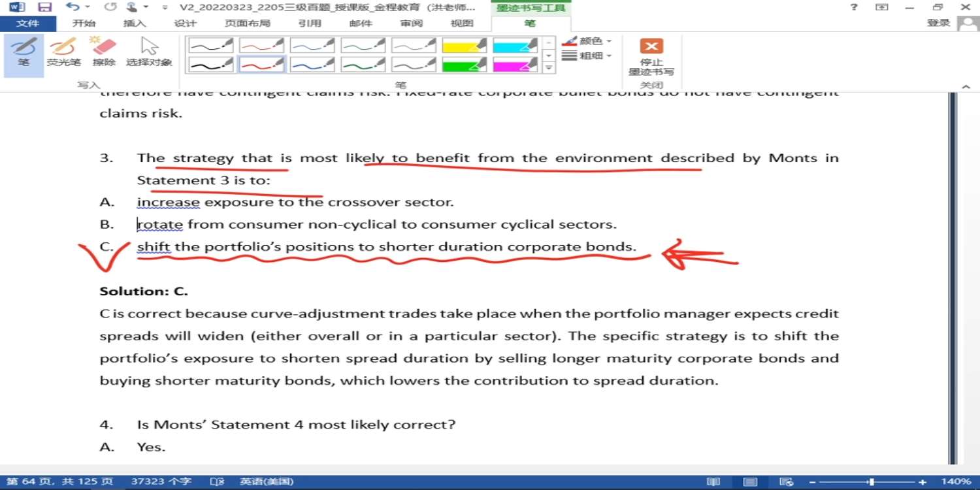Select the Eraser (擦除) tool
This screenshot has height=490, width=980.
point(104,52)
